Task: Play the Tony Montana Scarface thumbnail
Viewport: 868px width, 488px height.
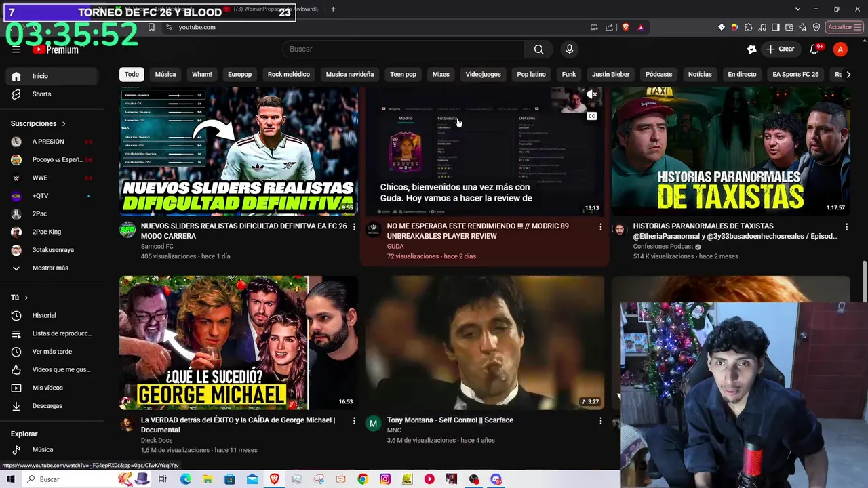Action: pyautogui.click(x=485, y=342)
